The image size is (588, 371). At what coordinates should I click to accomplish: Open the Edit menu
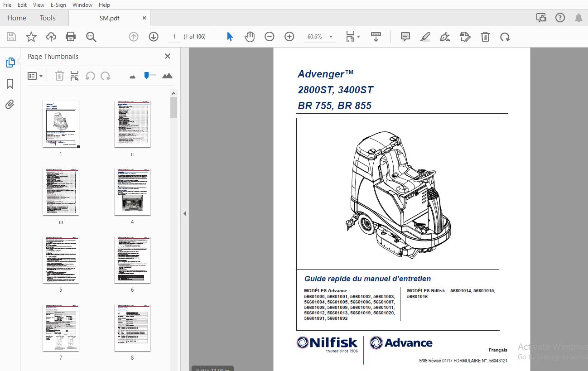pos(22,5)
